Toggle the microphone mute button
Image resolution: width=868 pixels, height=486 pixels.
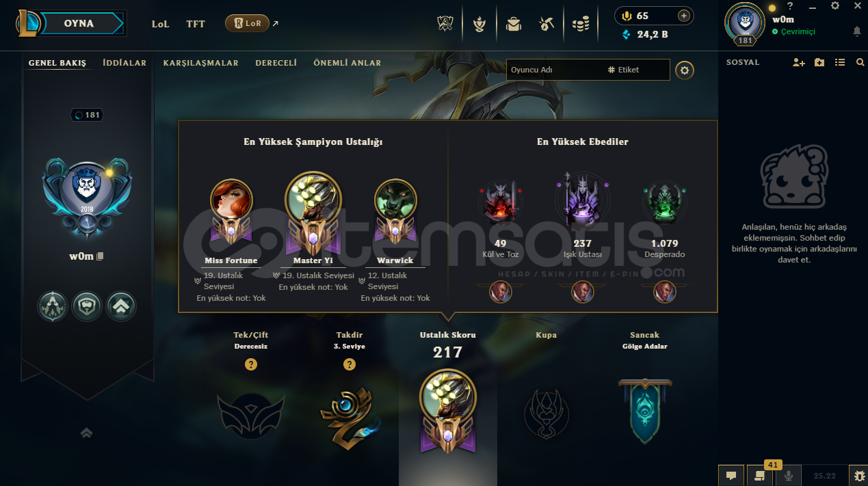[x=788, y=475]
